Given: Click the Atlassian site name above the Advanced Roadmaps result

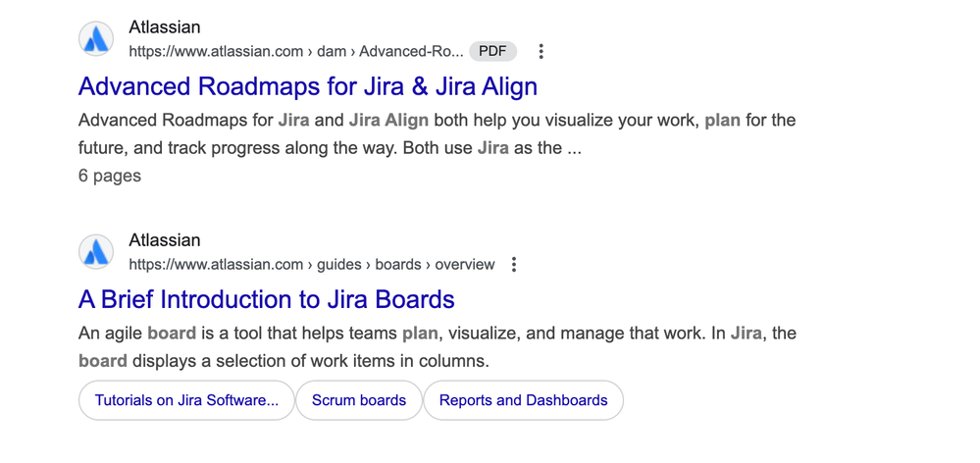Looking at the screenshot, I should coord(165,26).
